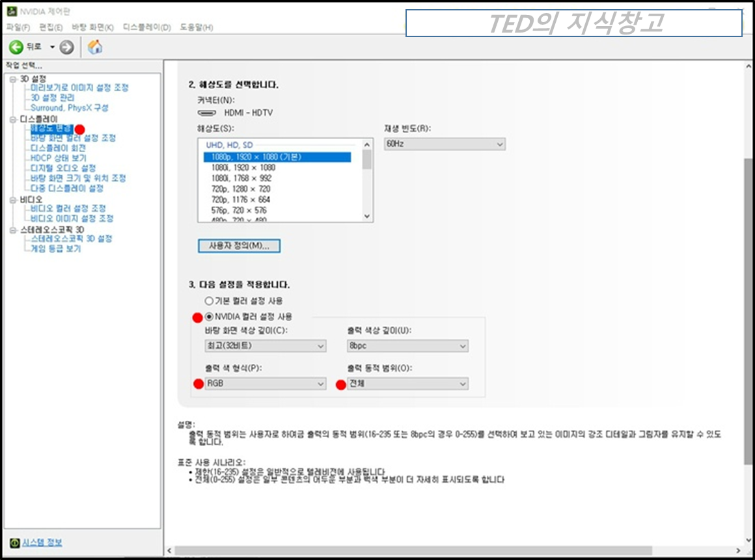
Task: Open 바탕 화면 컬러 설정 조정
Action: coord(73,138)
